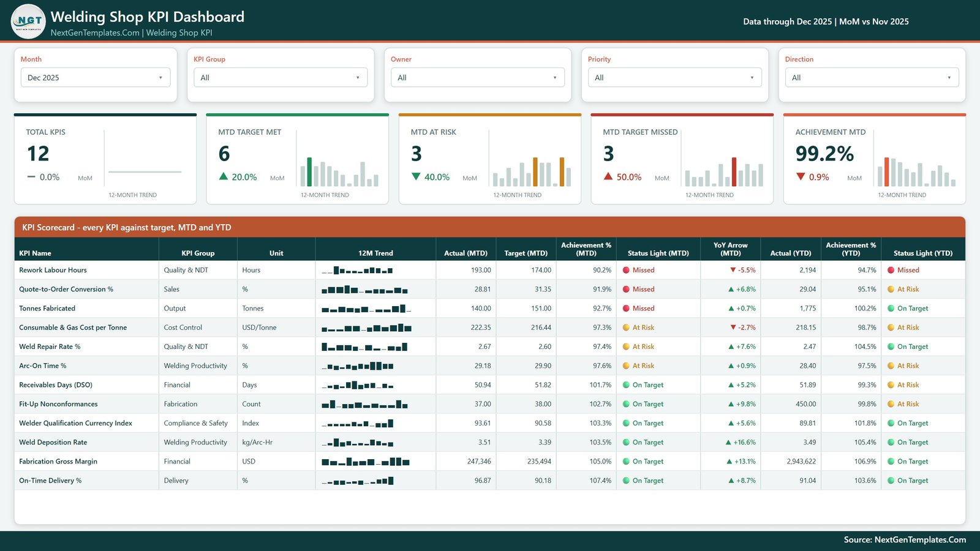Click the Achievement MTD 12-month trend chart

coord(916,171)
